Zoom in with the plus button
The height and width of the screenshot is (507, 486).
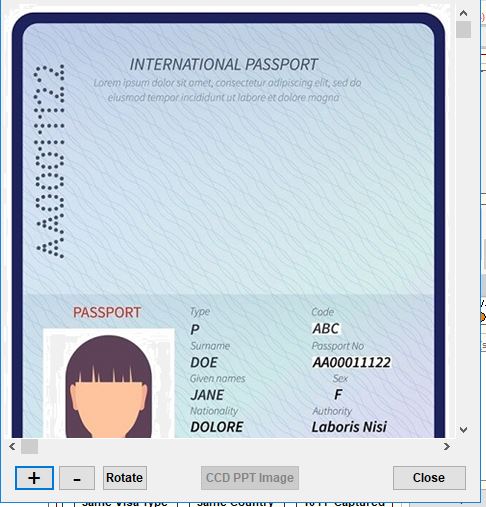(34, 478)
